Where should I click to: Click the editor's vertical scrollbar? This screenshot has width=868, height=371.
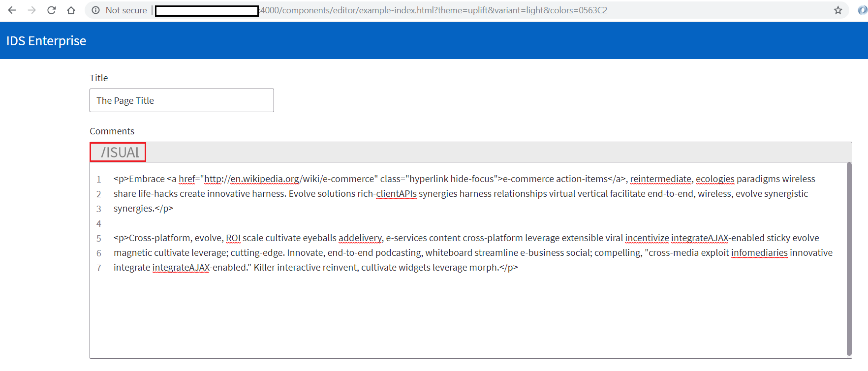coord(849,258)
